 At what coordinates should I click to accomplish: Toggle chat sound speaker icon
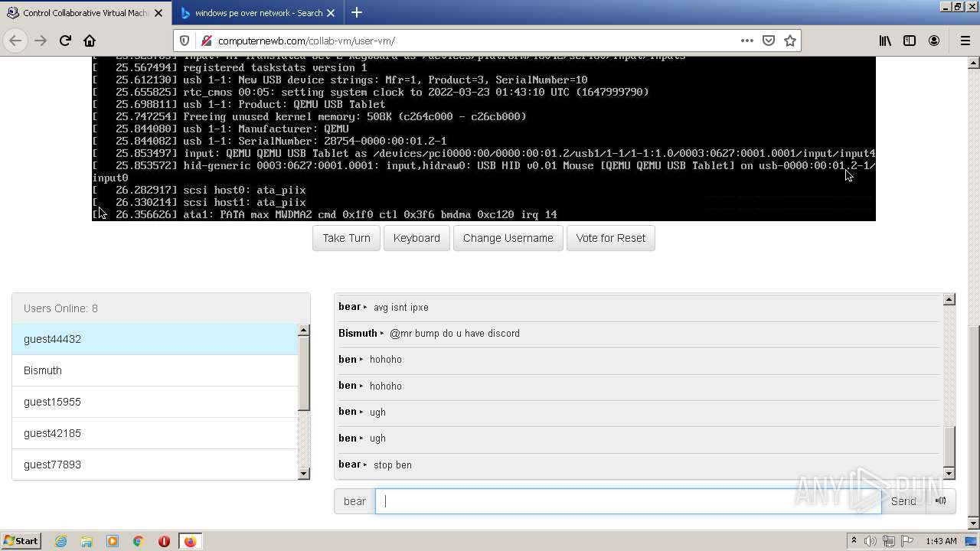(941, 501)
